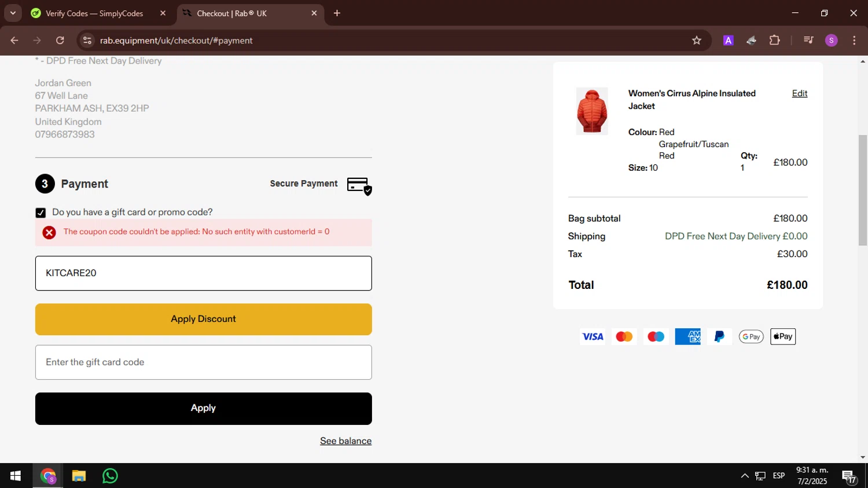Click the American Express payment logo
The height and width of the screenshot is (488, 868).
[x=687, y=336]
